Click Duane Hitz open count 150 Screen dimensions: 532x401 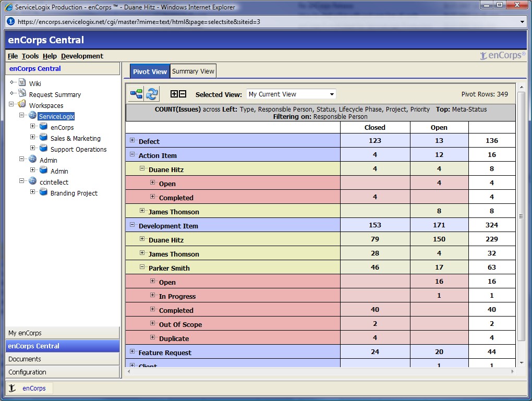[x=439, y=239]
